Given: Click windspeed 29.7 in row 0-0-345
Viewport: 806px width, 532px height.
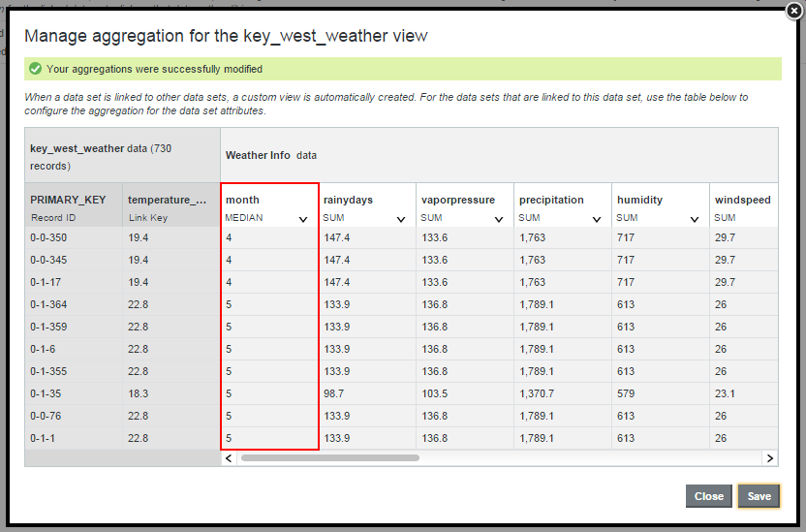Looking at the screenshot, I should point(725,260).
